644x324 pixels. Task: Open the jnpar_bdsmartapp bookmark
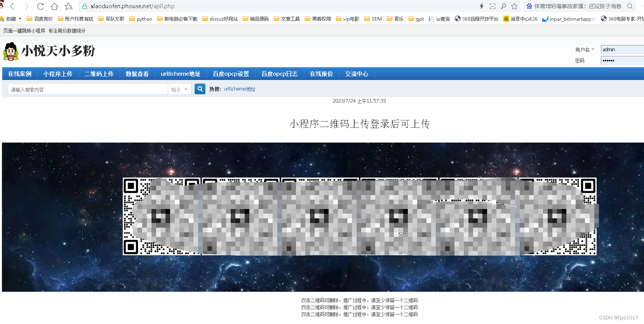click(x=568, y=19)
